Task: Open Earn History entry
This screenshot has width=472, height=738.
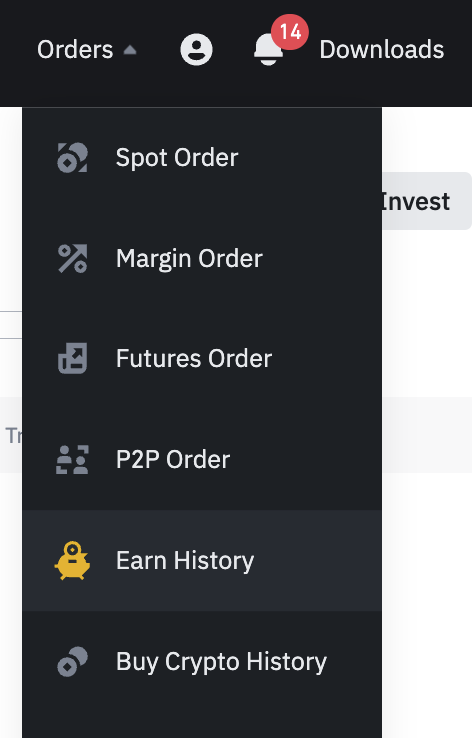Action: (x=185, y=561)
